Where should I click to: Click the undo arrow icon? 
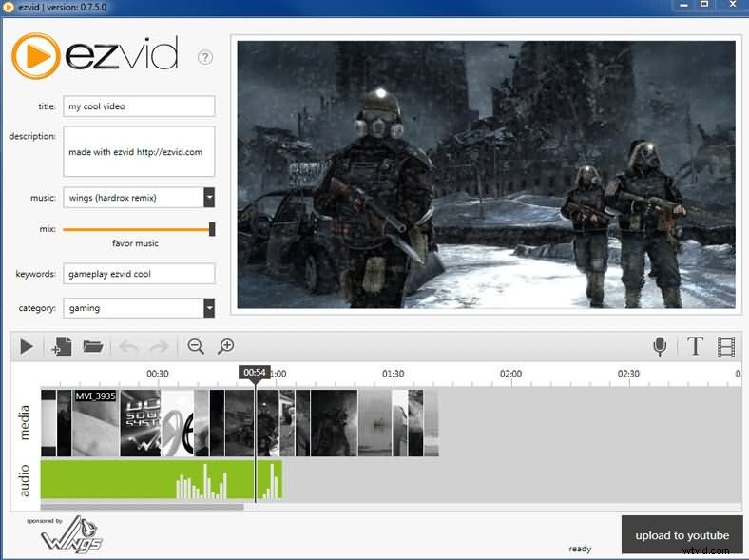pos(129,347)
